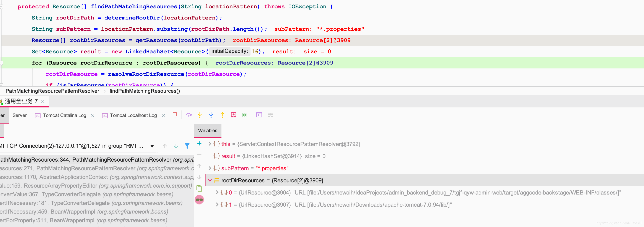Select BeanWrapperImpl frame line 459
This screenshot has width=644, height=227.
point(97,212)
